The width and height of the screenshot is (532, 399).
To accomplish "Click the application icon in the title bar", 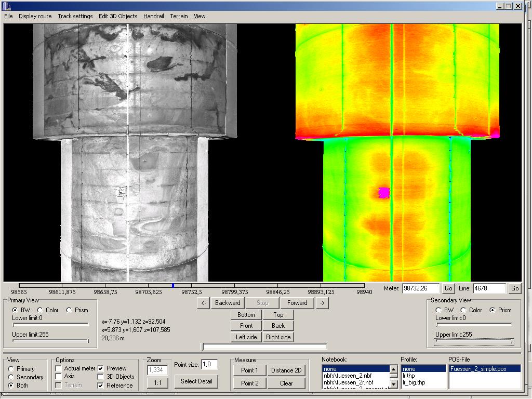I will coord(6,6).
